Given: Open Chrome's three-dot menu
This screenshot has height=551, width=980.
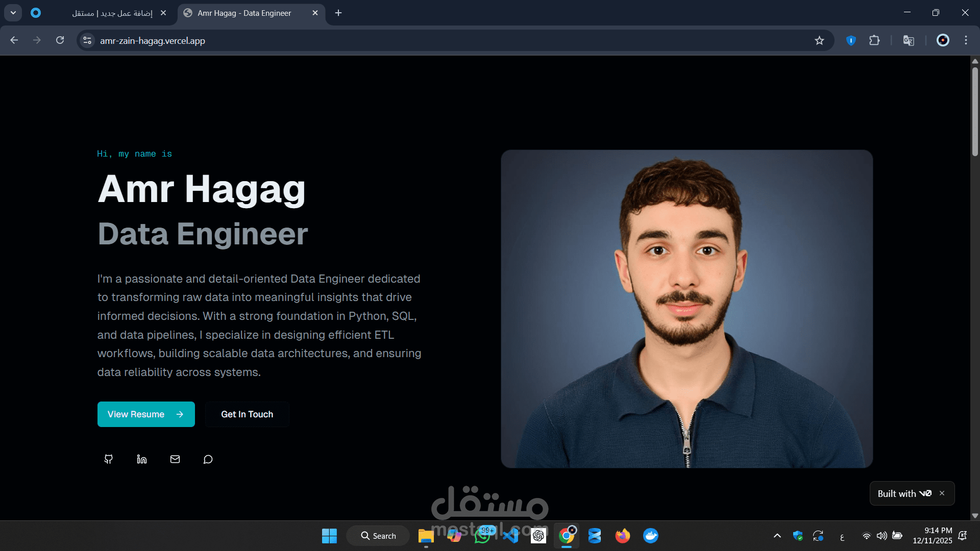Looking at the screenshot, I should [x=966, y=40].
